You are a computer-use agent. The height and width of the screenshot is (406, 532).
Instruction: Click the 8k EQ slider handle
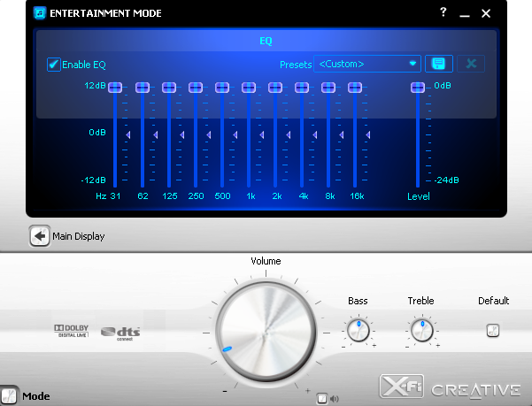click(x=328, y=88)
